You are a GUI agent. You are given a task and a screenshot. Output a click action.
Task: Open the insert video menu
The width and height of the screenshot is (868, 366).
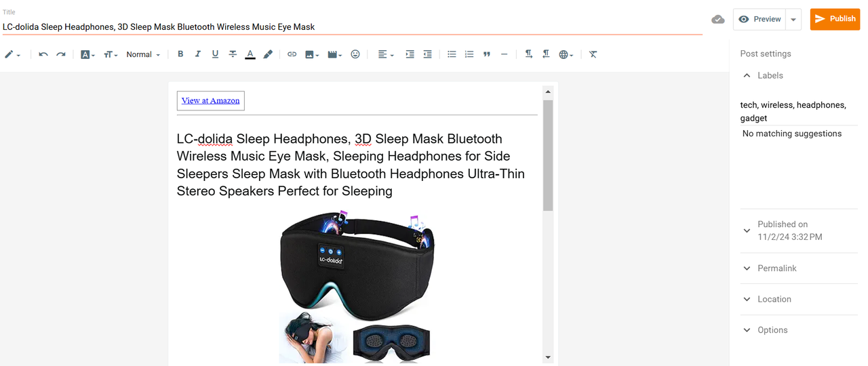click(334, 54)
